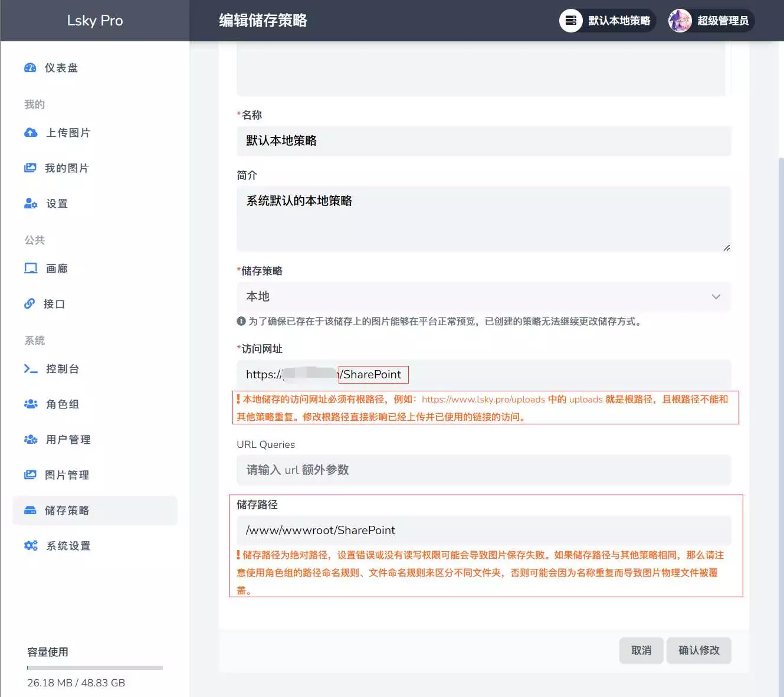Click the gallery laptop icon
784x697 pixels.
click(31, 269)
